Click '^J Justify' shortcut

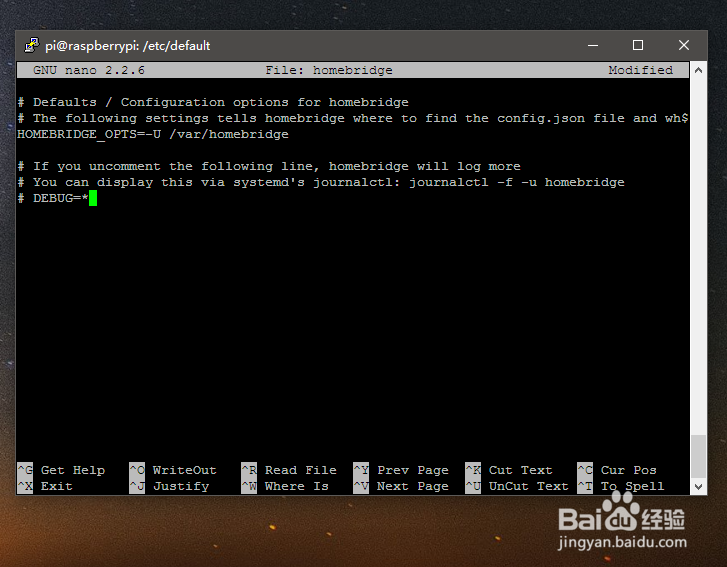click(x=169, y=486)
